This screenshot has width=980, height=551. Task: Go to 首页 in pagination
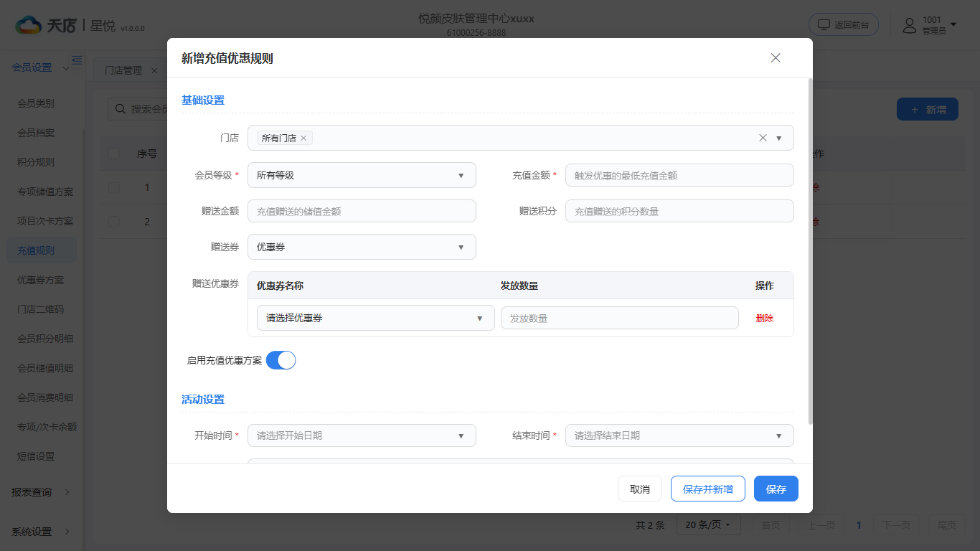pyautogui.click(x=771, y=525)
